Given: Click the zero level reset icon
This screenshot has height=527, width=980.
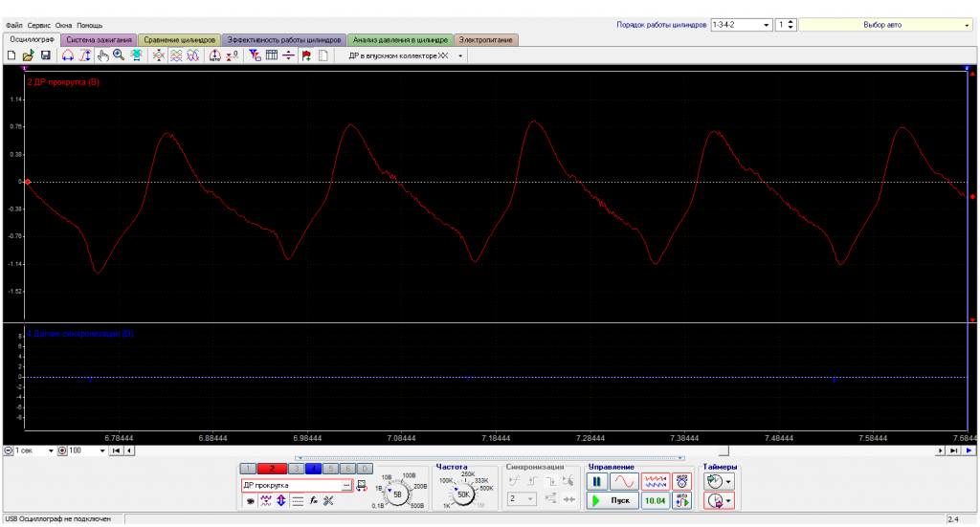Looking at the screenshot, I should 232,55.
